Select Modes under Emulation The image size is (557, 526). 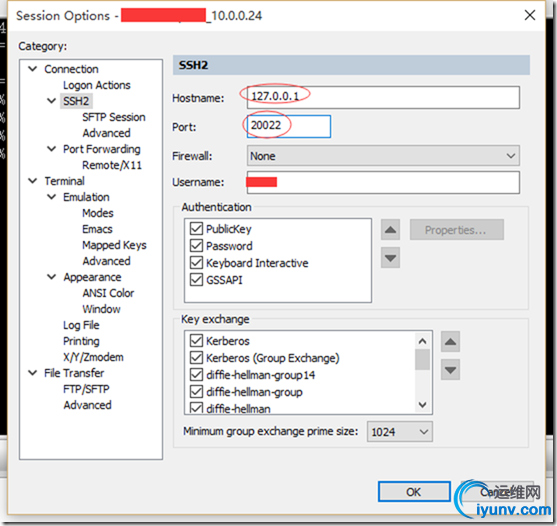(x=98, y=213)
